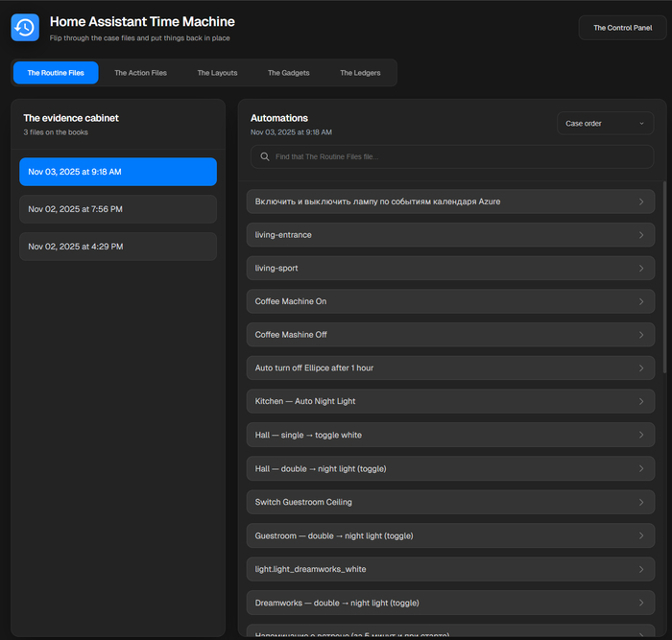Expand the living-entrance automation chevron

pyautogui.click(x=641, y=235)
